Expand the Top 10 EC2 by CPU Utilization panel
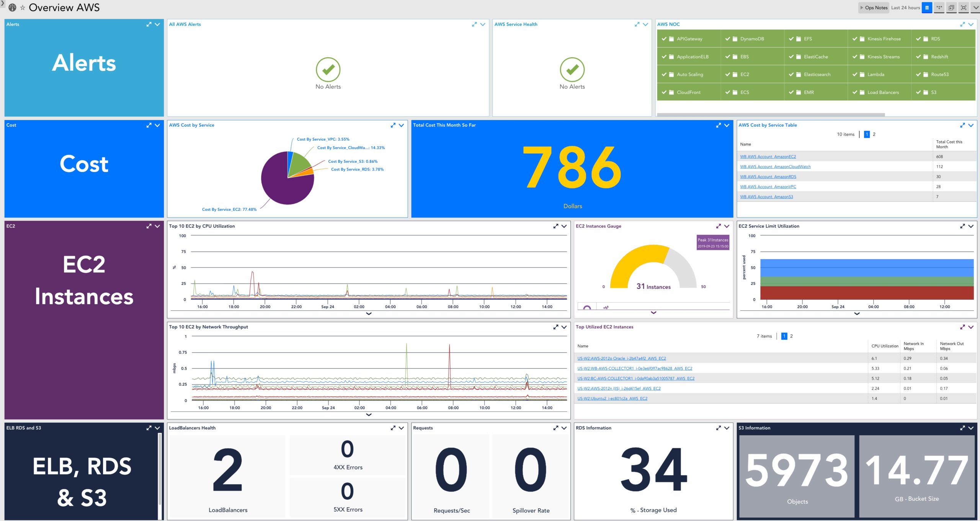The image size is (980, 521). (x=556, y=226)
